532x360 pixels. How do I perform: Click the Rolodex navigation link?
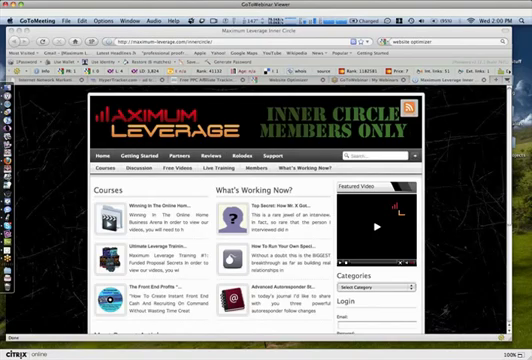point(242,156)
